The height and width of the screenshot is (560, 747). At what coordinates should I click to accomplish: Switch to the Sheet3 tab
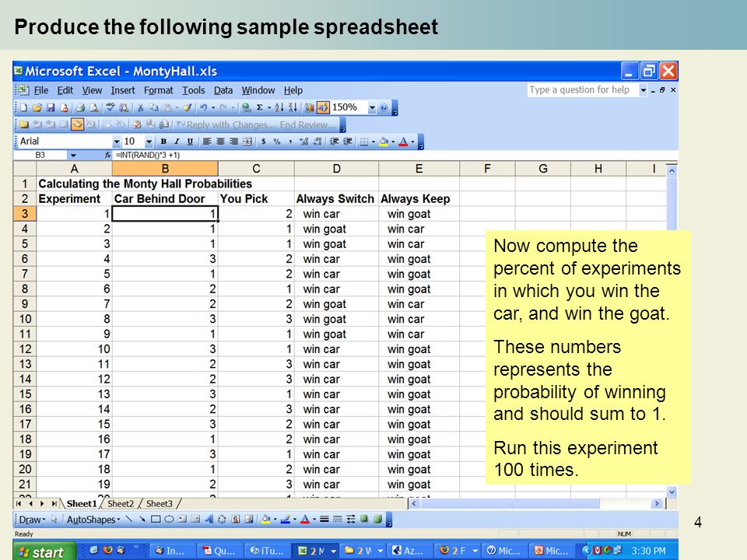159,503
